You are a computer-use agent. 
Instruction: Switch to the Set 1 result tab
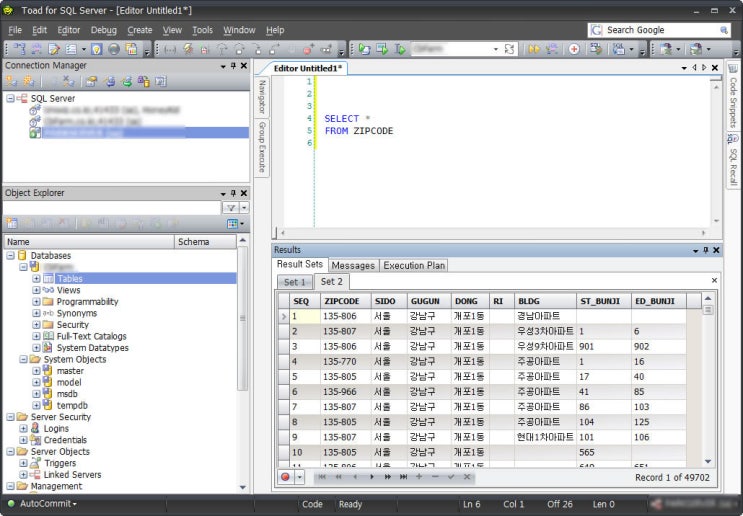pyautogui.click(x=293, y=282)
